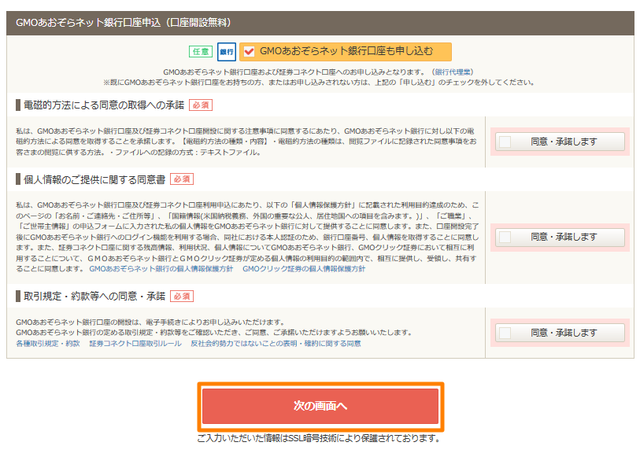
Task: Open GMOクリック証券の個人情報保護方針 link
Action: [x=304, y=269]
